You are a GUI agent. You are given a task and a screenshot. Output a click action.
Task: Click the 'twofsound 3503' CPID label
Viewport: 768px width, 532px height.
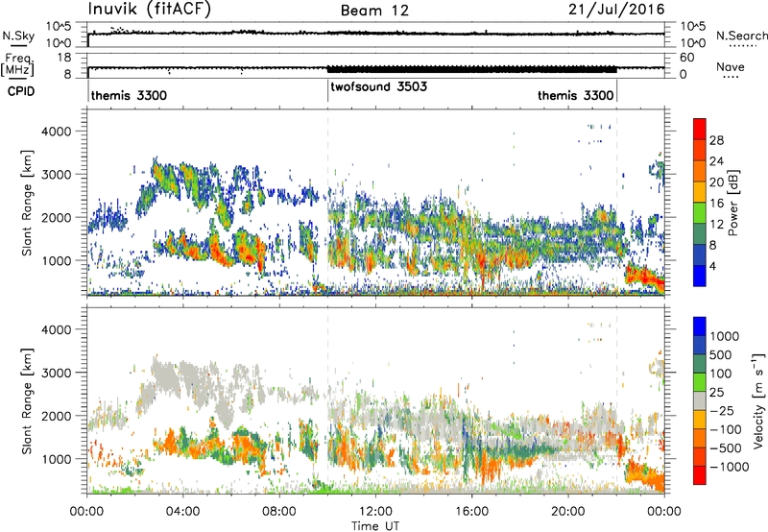[x=378, y=86]
